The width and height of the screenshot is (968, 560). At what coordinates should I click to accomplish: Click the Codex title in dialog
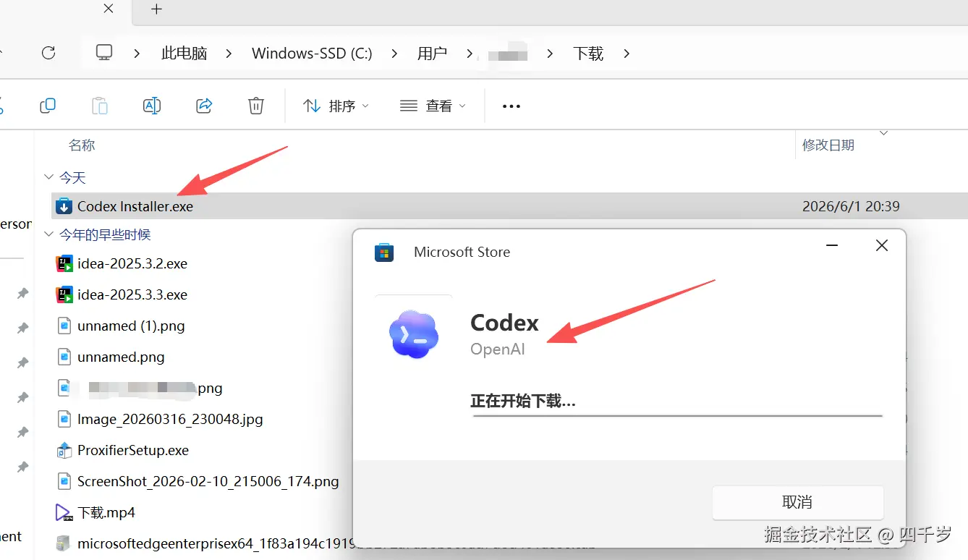[505, 323]
